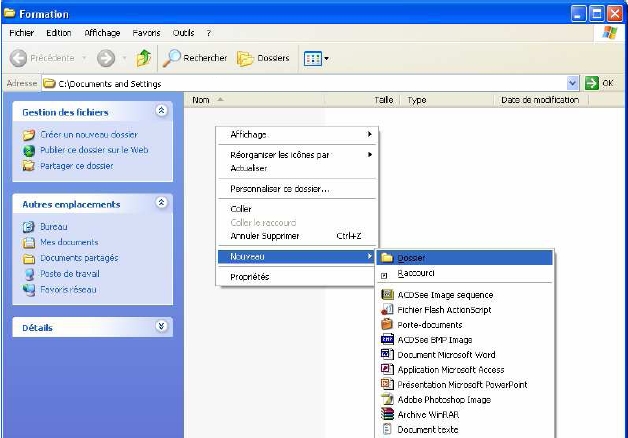Choose Personnaliser ce dossier in context menu
Screen dimensions: 628x438
[x=297, y=189]
